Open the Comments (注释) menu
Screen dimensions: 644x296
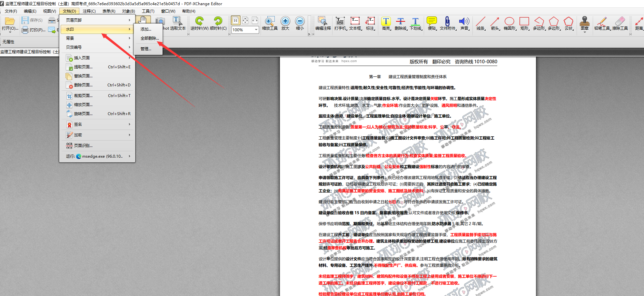coord(89,11)
